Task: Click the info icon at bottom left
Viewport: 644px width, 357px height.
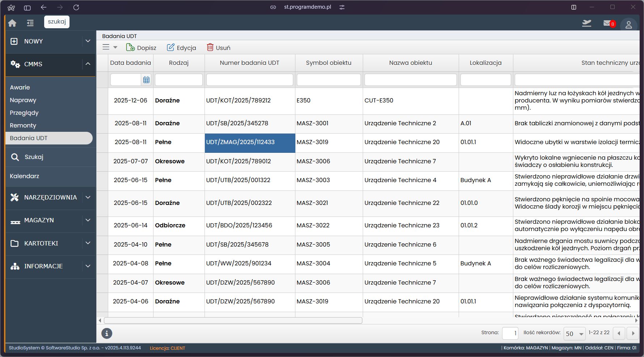Action: pos(106,333)
